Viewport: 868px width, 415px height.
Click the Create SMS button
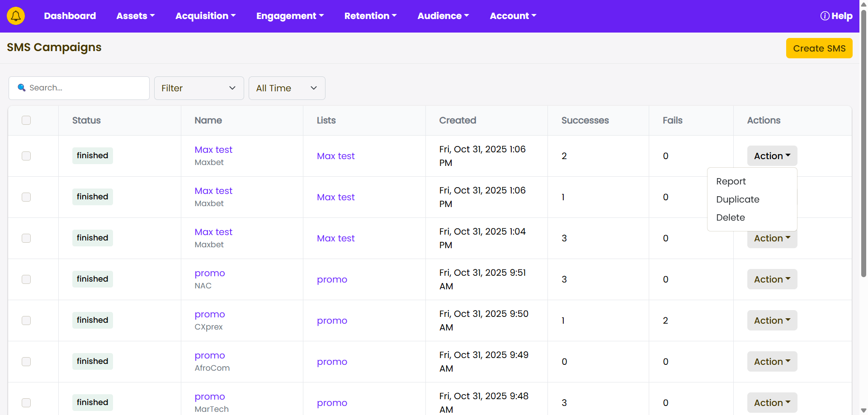click(x=819, y=48)
